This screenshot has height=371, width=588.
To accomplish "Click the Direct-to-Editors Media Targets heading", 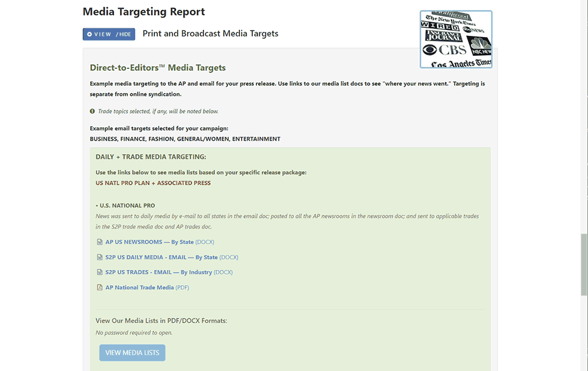I will click(158, 68).
